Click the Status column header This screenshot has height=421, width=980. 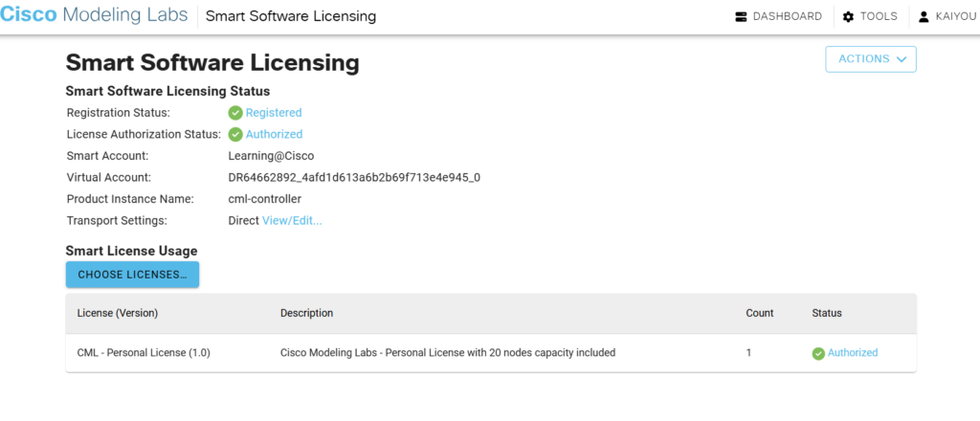(x=826, y=313)
